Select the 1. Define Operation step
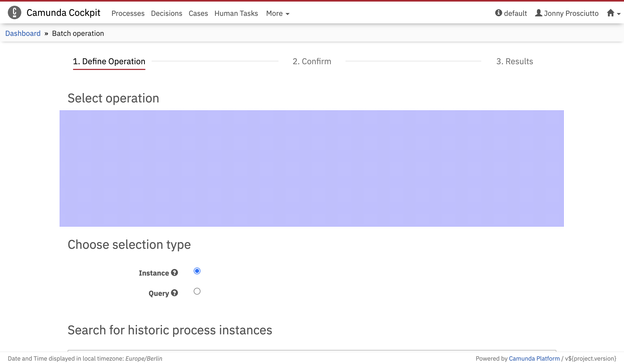The width and height of the screenshot is (624, 364). [x=109, y=61]
